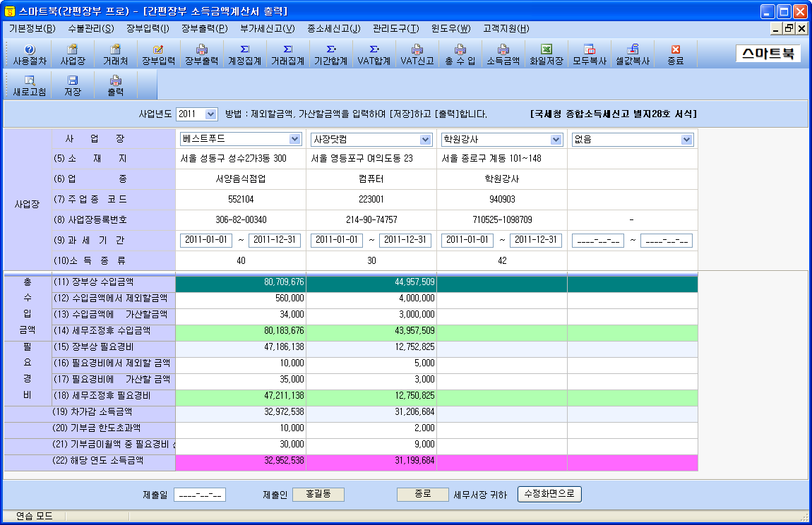Open the 부가세신고(V) menu
This screenshot has height=525, width=812.
click(x=267, y=28)
